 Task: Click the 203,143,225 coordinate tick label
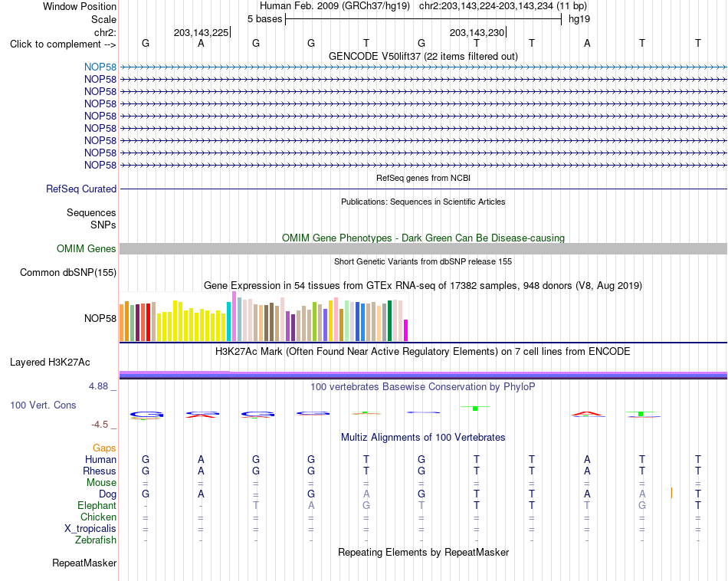pos(201,32)
